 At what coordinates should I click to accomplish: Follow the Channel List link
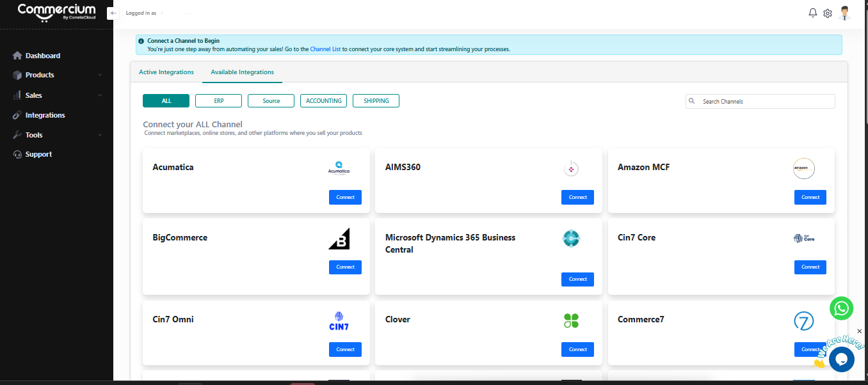coord(326,49)
